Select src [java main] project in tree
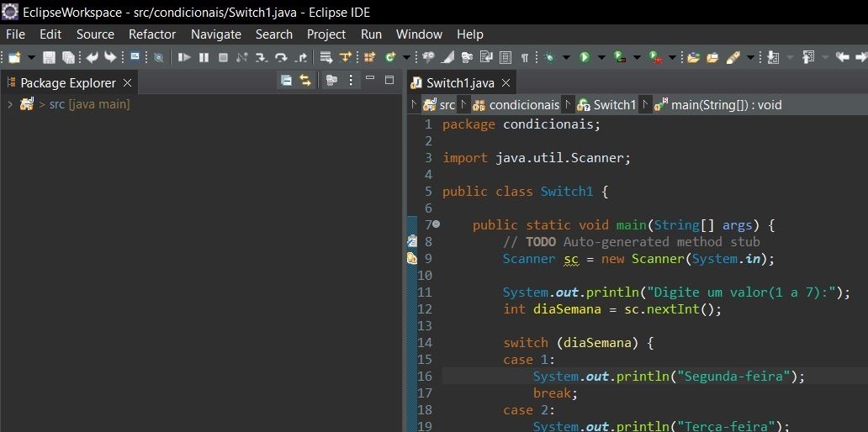 pos(75,104)
